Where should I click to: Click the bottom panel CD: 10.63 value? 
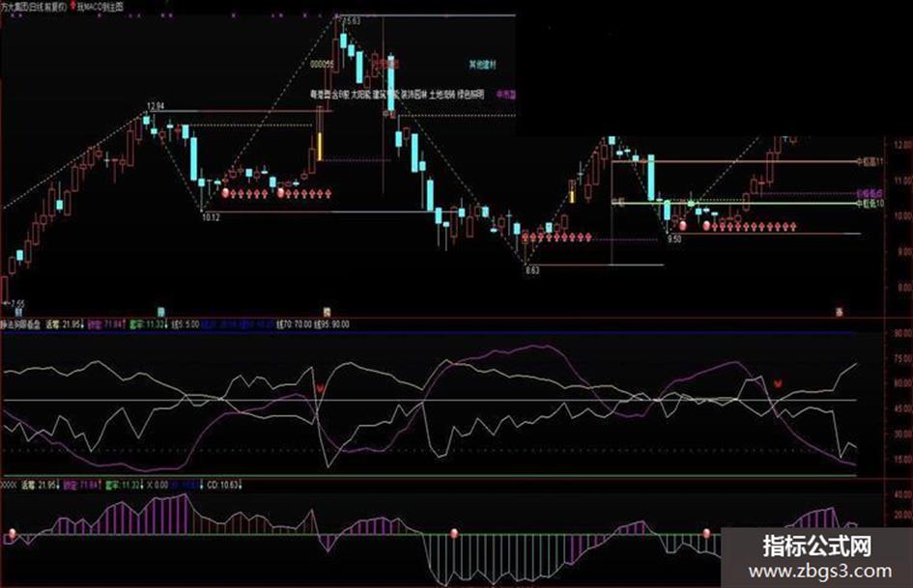coord(223,485)
